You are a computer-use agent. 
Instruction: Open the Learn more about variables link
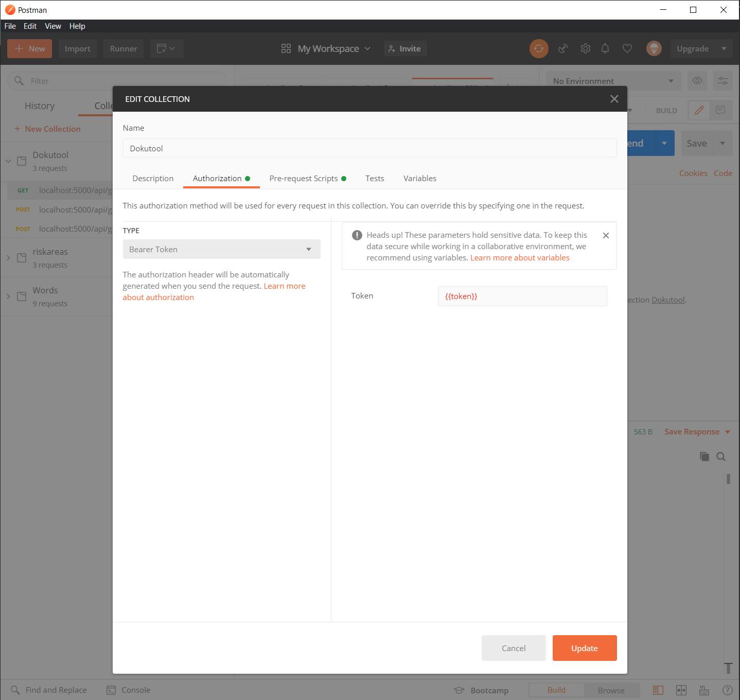point(519,257)
